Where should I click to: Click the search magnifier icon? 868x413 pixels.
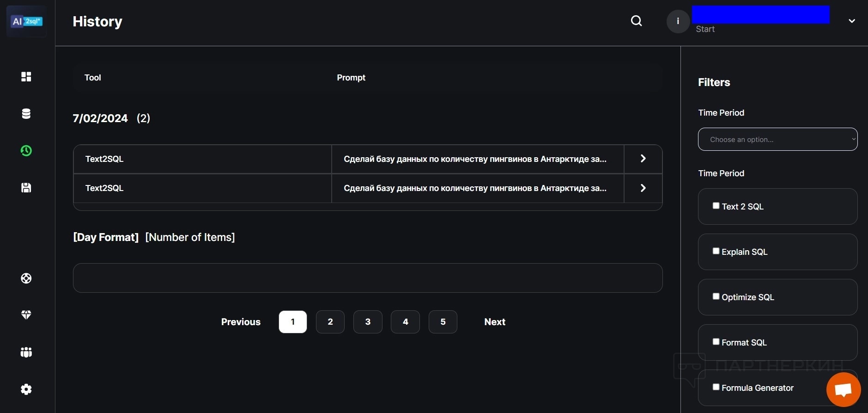click(636, 21)
